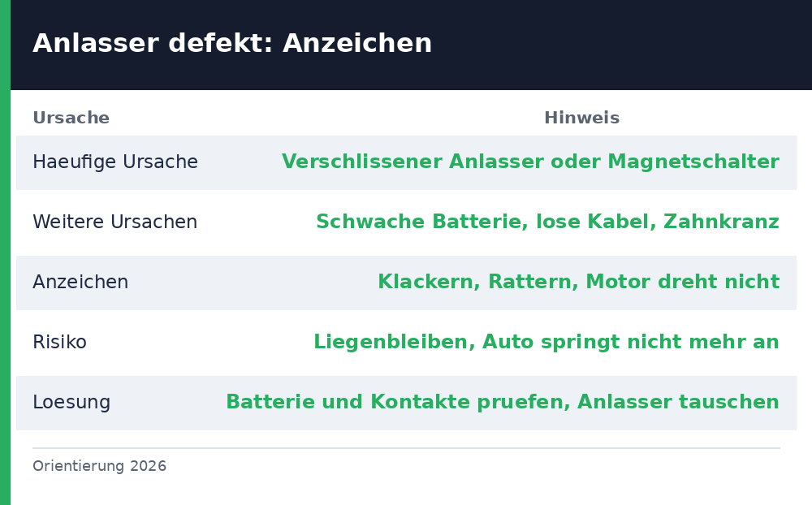
Task: Select the 'Hinweis' column header
Action: point(581,118)
